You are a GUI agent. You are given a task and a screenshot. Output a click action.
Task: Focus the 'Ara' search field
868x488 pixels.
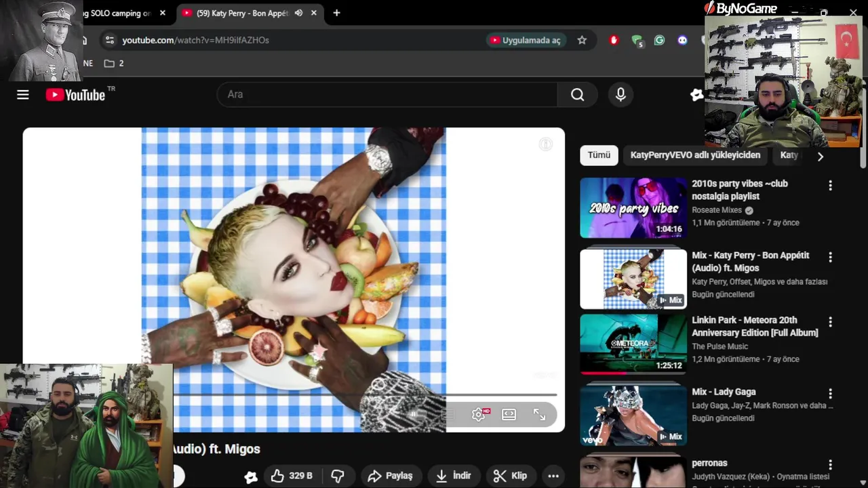coord(387,95)
